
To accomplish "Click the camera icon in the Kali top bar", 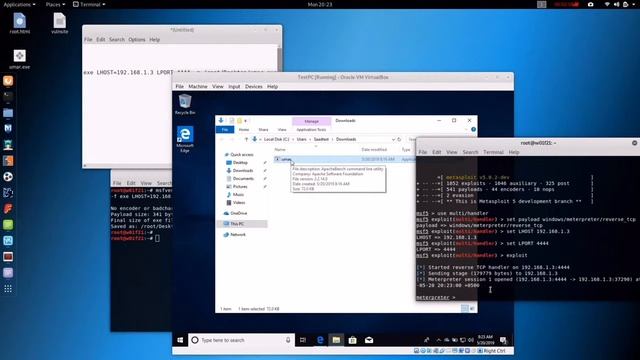I will coord(591,4).
